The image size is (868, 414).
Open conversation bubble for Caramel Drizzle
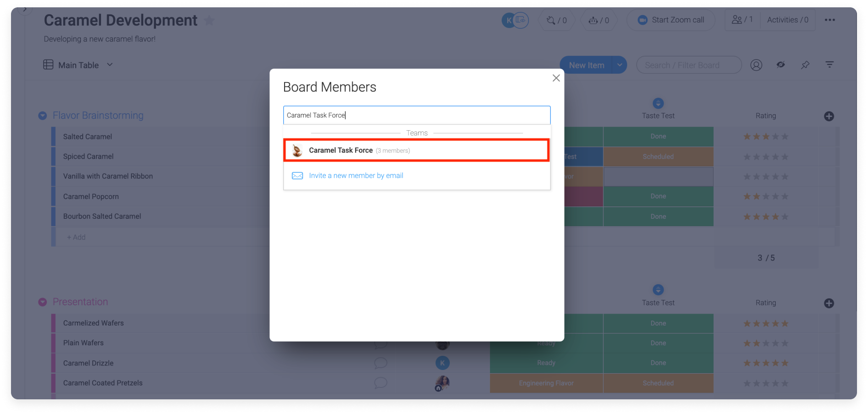(381, 363)
